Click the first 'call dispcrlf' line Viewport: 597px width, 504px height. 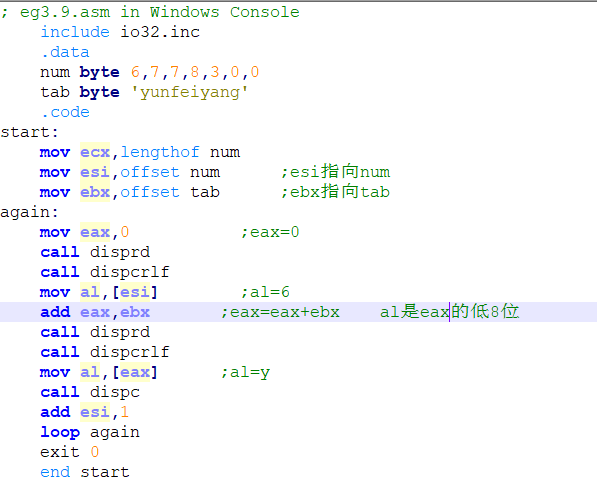tap(105, 272)
